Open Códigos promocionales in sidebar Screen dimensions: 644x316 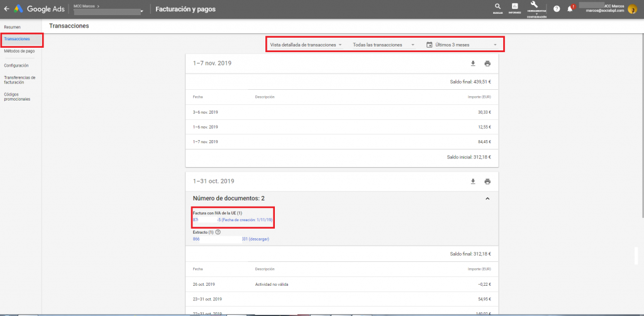coord(17,97)
